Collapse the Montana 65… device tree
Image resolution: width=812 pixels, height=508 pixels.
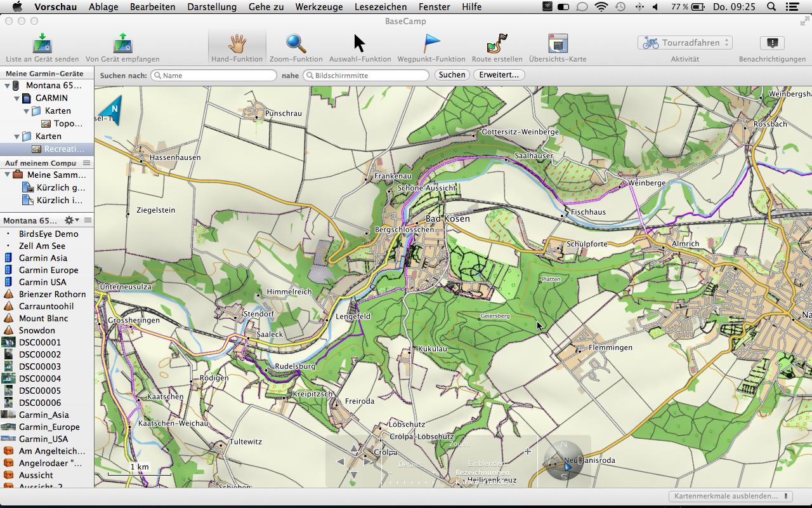[8, 86]
